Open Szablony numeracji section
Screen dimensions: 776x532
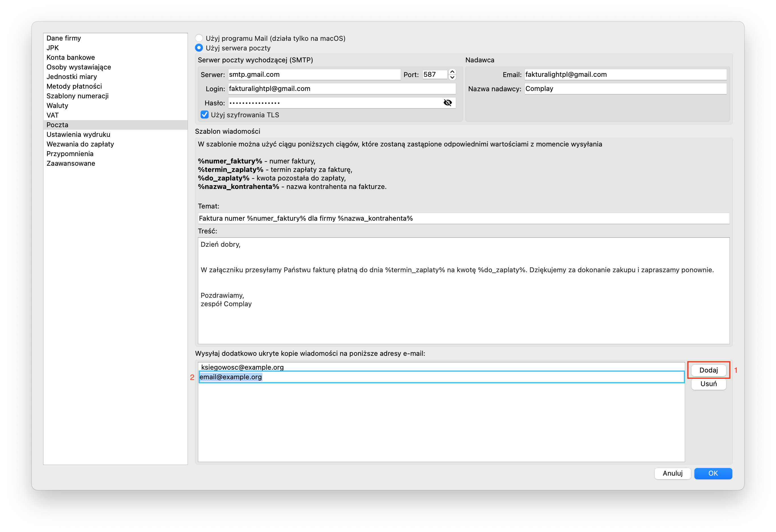pyautogui.click(x=115, y=96)
